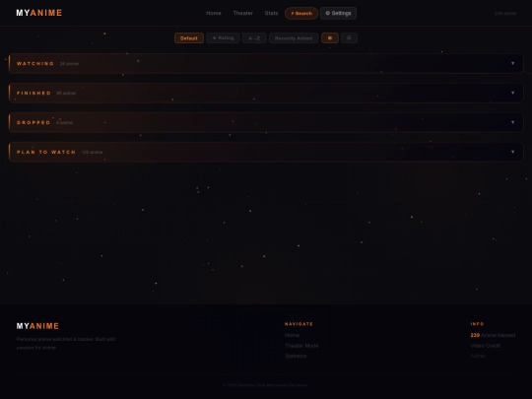532x399 pixels.
Task: Switch to grid view icon
Action: click(x=330, y=38)
